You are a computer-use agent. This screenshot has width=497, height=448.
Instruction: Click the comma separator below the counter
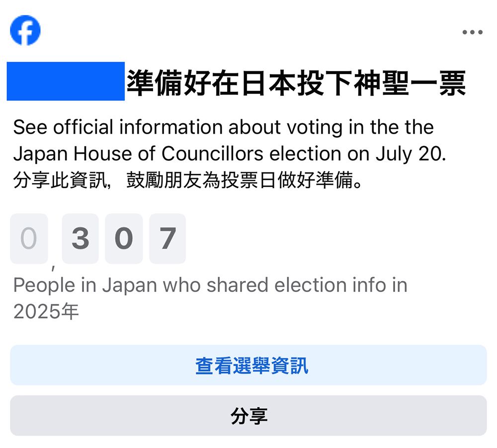click(52, 269)
